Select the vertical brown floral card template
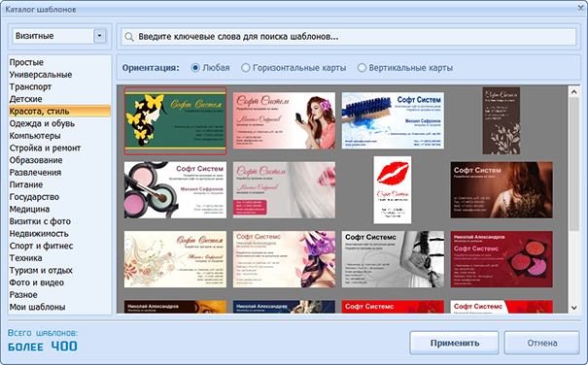This screenshot has width=588, height=365. (502, 120)
